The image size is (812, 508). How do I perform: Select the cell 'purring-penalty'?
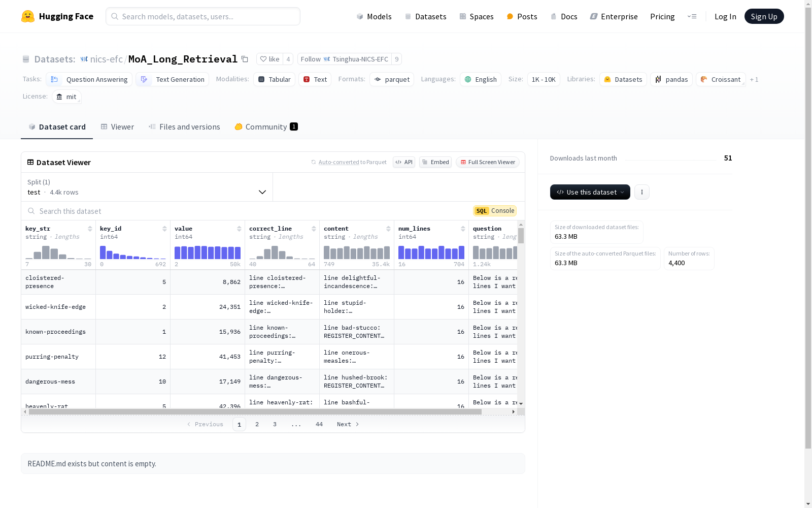pos(58,357)
